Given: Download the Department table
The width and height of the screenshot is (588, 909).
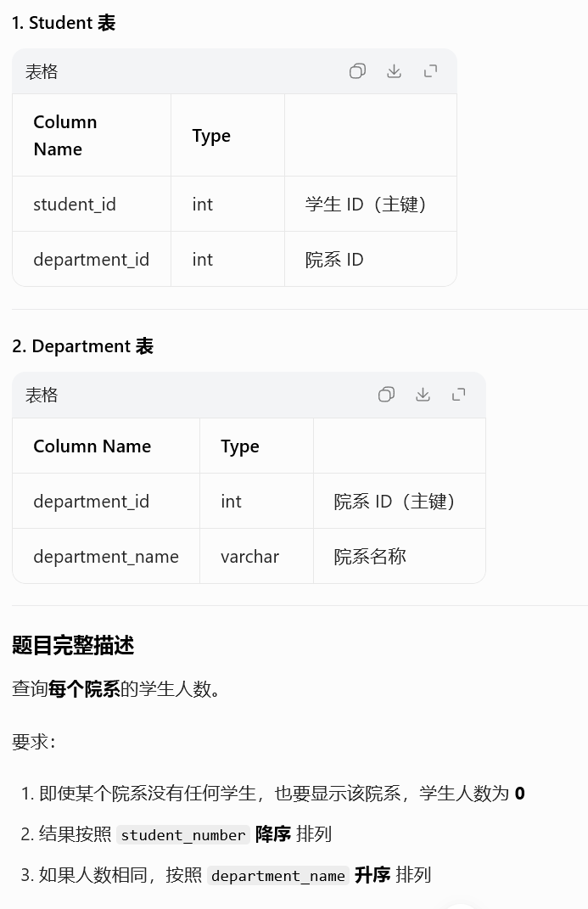Looking at the screenshot, I should (x=423, y=395).
